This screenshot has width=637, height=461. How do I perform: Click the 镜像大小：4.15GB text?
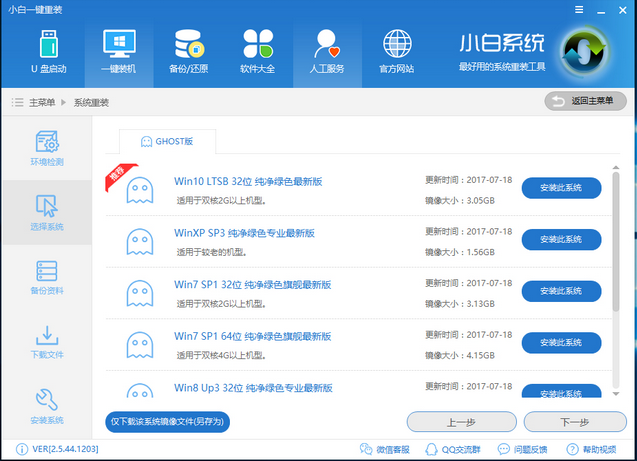460,355
